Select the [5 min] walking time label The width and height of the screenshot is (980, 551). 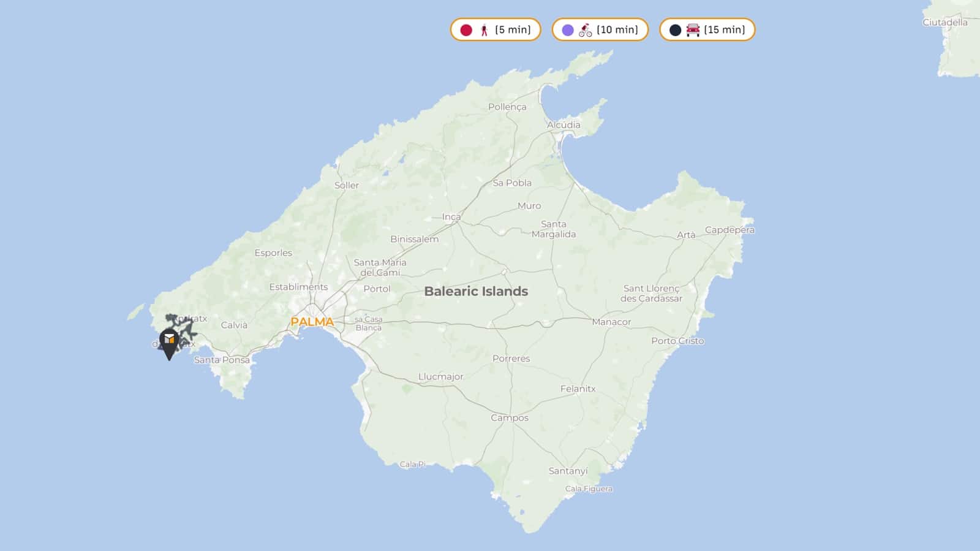[x=513, y=29]
